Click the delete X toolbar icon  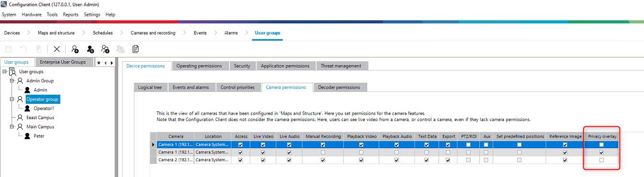(x=56, y=49)
